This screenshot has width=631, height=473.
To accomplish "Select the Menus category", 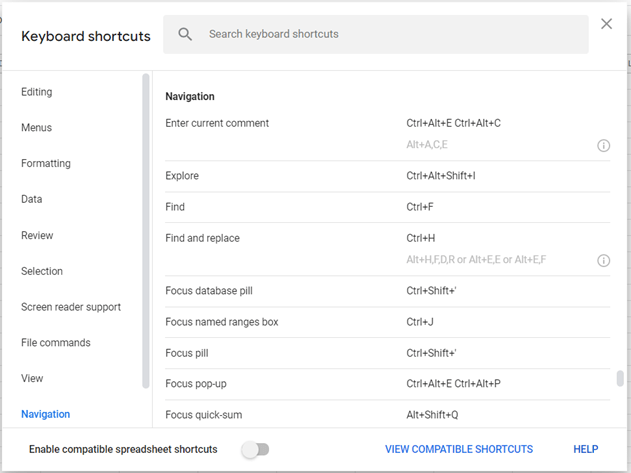I will [37, 128].
